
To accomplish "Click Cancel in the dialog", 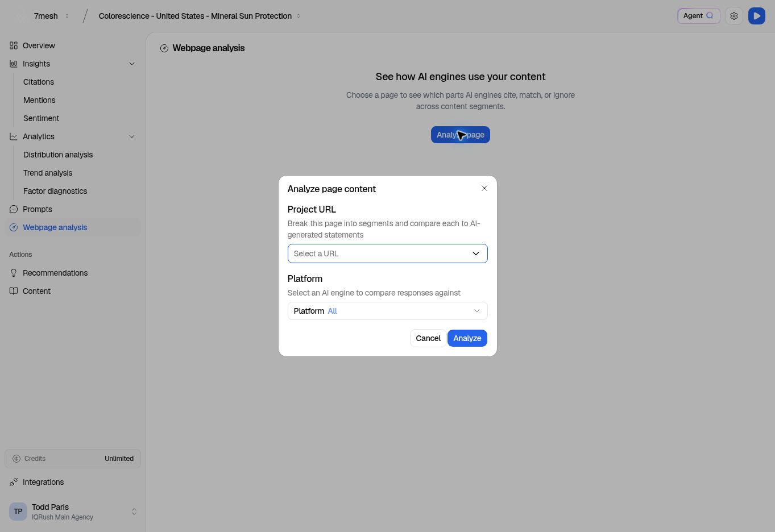I will click(428, 338).
